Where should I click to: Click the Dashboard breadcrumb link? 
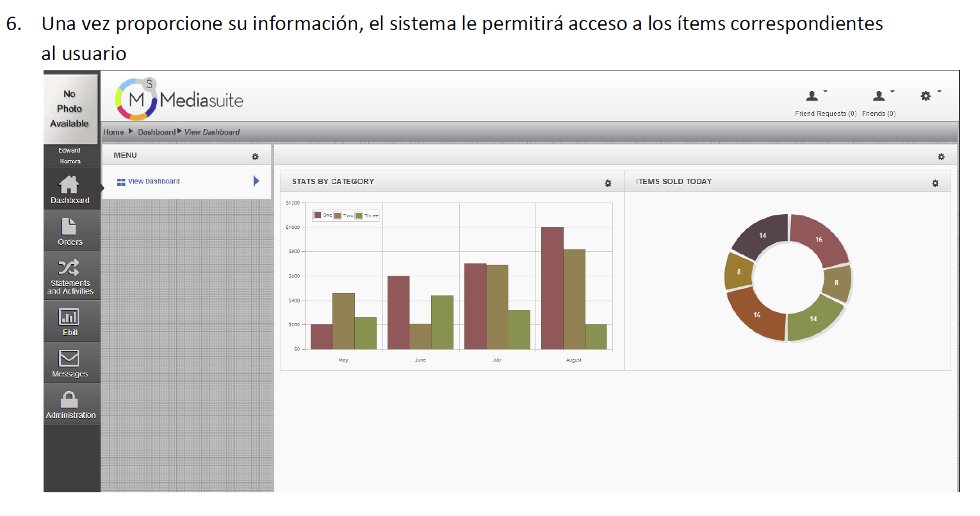tap(156, 132)
